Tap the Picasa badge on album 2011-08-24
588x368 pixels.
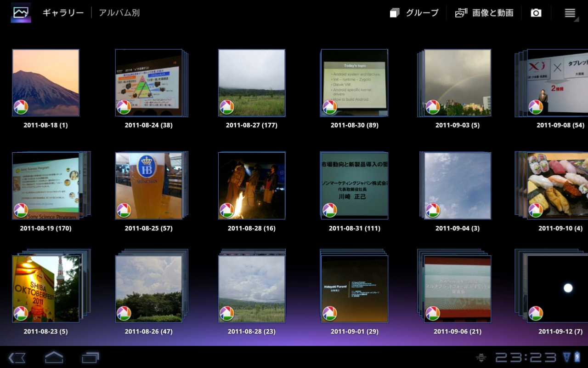(124, 107)
